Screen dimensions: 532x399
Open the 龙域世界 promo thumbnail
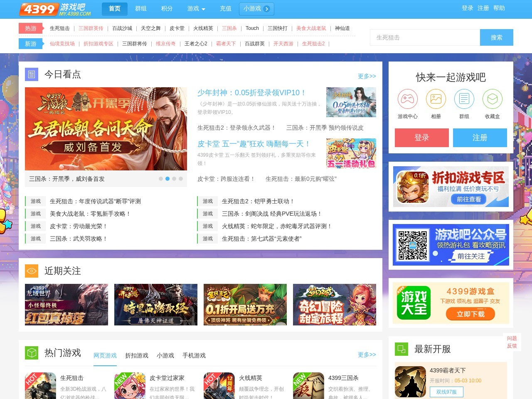coord(66,305)
